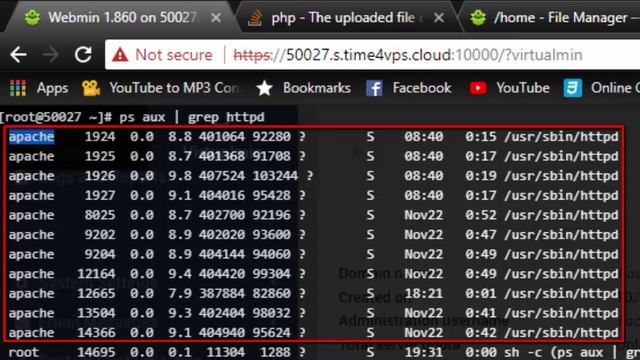Viewport: 640px width, 360px height.
Task: Click PID 1926 in the process list
Action: click(100, 176)
